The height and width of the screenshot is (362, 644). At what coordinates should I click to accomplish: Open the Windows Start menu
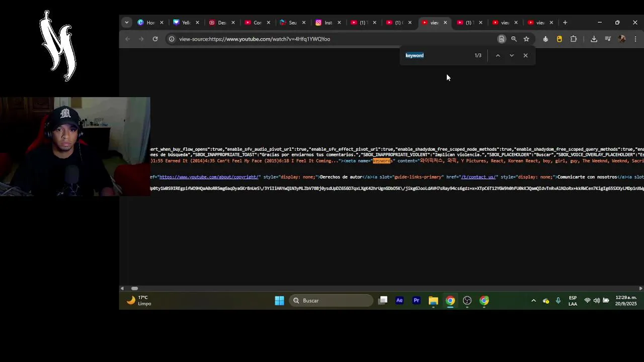pyautogui.click(x=279, y=301)
